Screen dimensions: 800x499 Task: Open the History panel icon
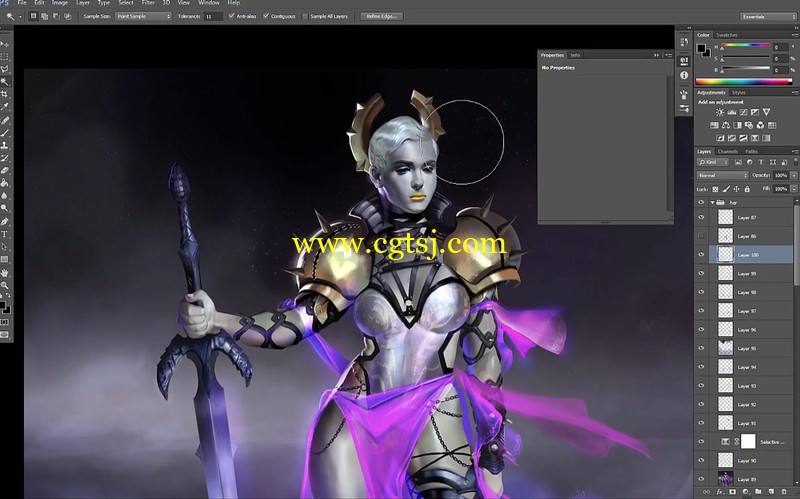tap(684, 43)
